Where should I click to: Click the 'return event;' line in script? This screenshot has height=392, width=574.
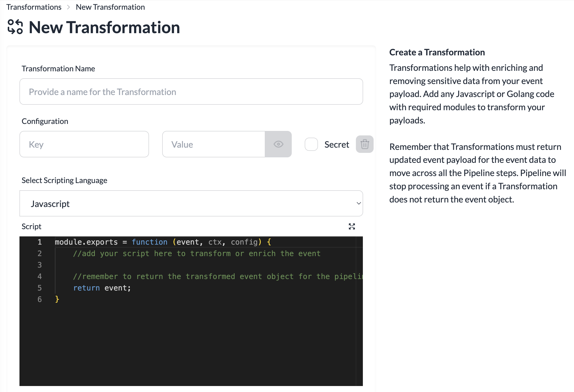tap(102, 288)
